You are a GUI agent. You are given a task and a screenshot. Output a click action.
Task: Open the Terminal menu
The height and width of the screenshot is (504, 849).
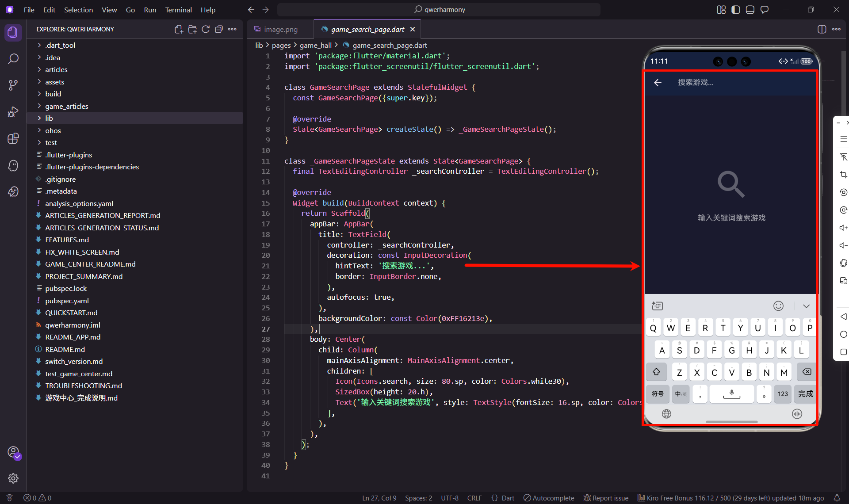pyautogui.click(x=178, y=10)
